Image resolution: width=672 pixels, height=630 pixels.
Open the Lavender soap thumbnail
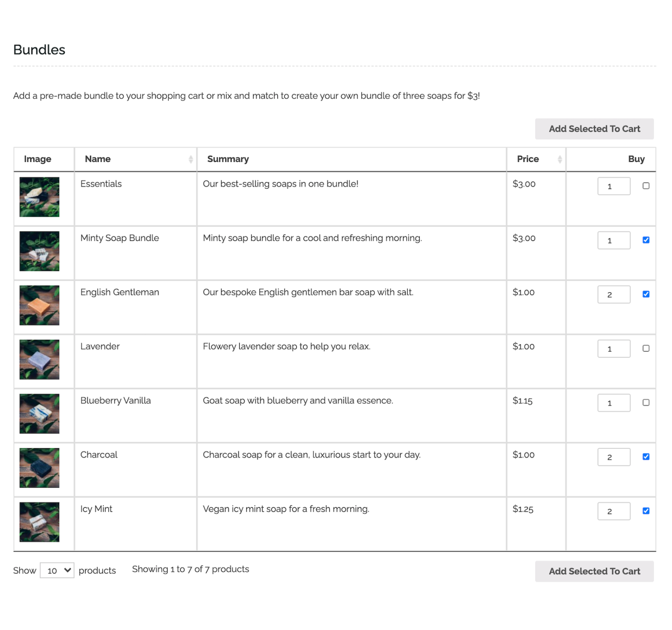(39, 359)
